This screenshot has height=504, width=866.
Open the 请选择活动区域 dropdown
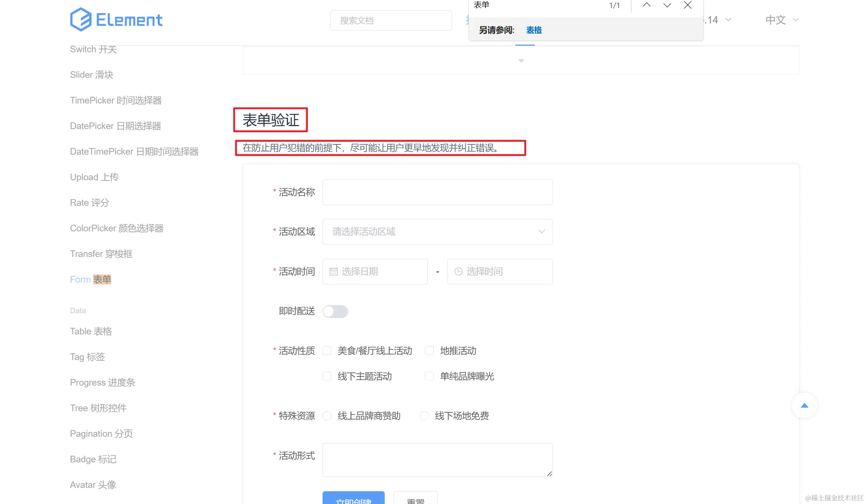coord(437,232)
